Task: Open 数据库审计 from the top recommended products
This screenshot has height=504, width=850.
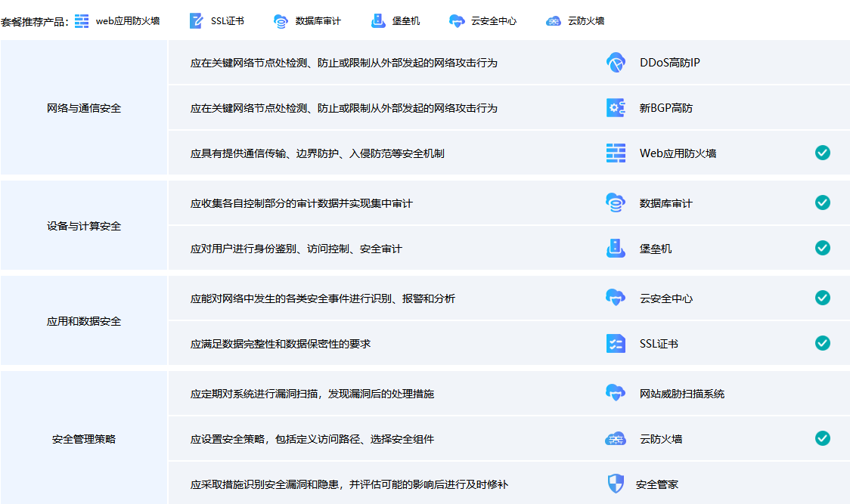Action: pyautogui.click(x=307, y=21)
